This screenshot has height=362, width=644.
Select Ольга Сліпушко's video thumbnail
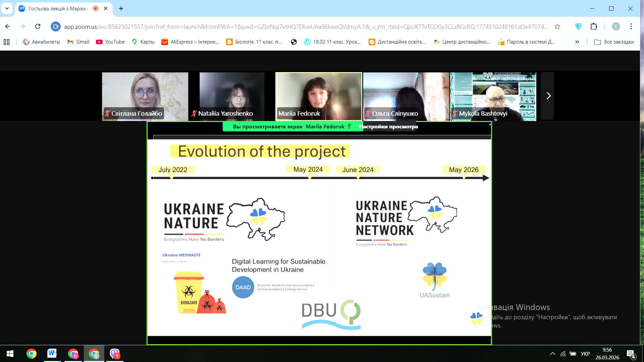click(406, 97)
